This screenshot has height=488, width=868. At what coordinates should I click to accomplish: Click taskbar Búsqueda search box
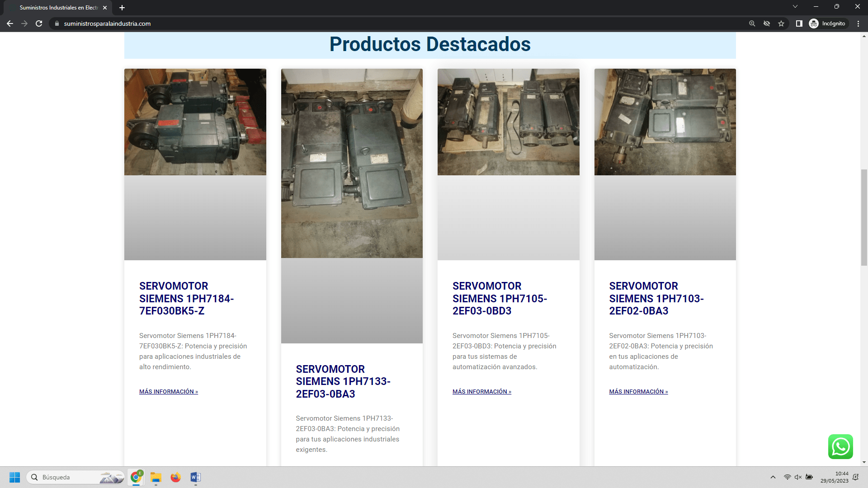click(x=75, y=477)
